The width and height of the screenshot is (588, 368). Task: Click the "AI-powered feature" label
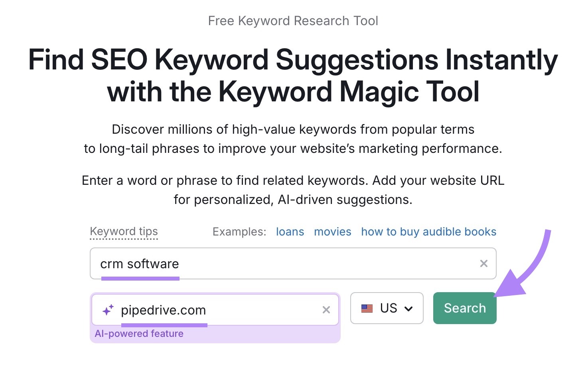[x=139, y=333]
